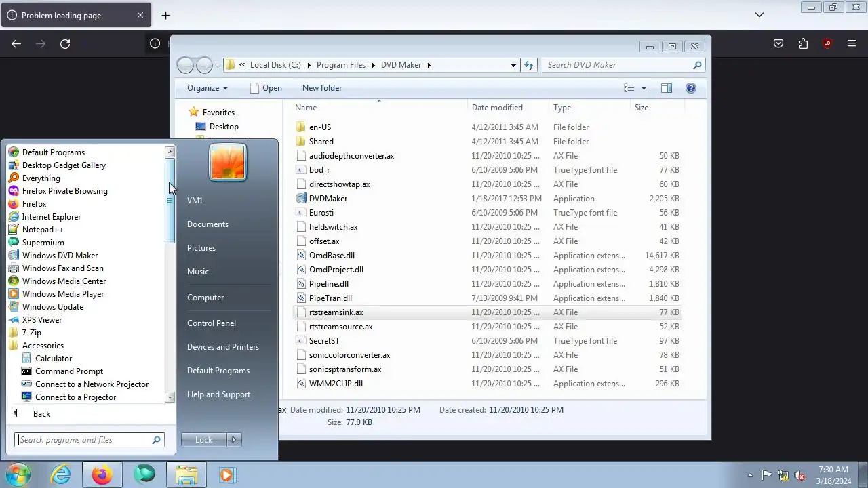Expand shutdown options arrow next to Lock

pos(234,440)
